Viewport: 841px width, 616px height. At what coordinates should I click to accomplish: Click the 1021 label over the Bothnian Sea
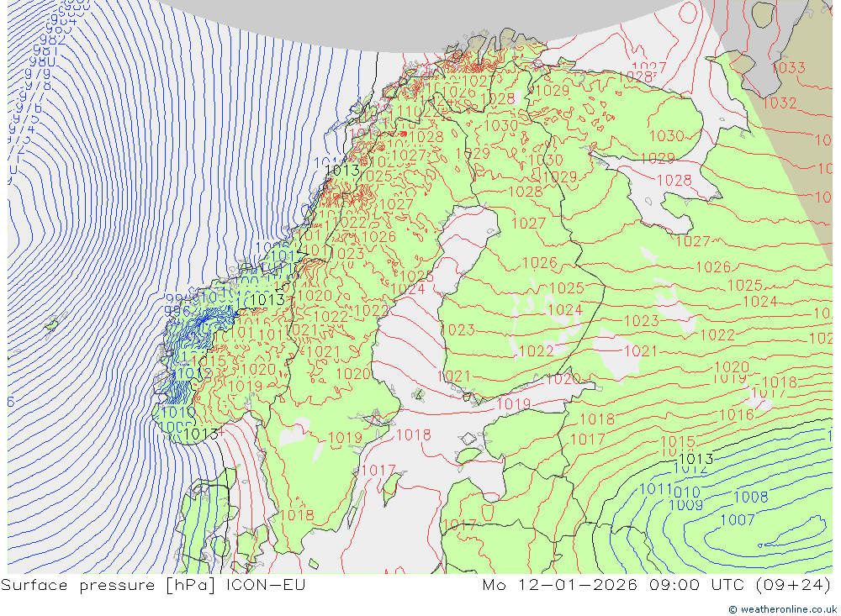[x=454, y=376]
